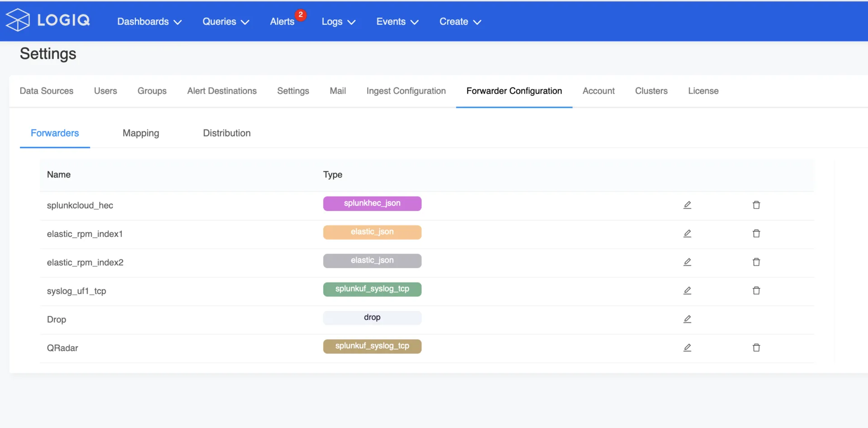The image size is (868, 428).
Task: Click the orange elastic_json type tag
Action: [372, 232]
